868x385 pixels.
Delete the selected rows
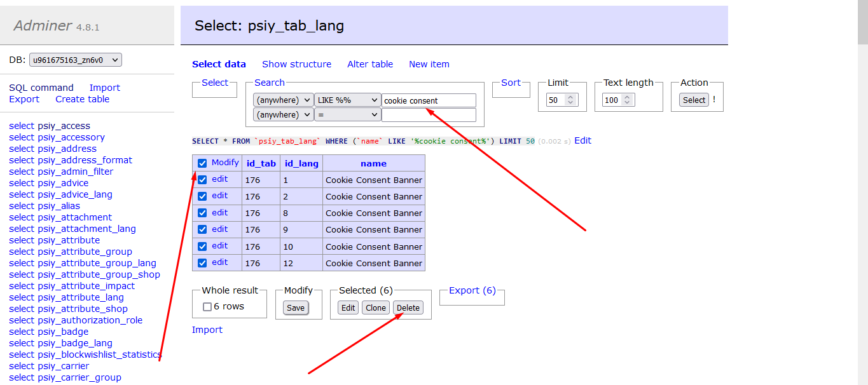coord(408,308)
